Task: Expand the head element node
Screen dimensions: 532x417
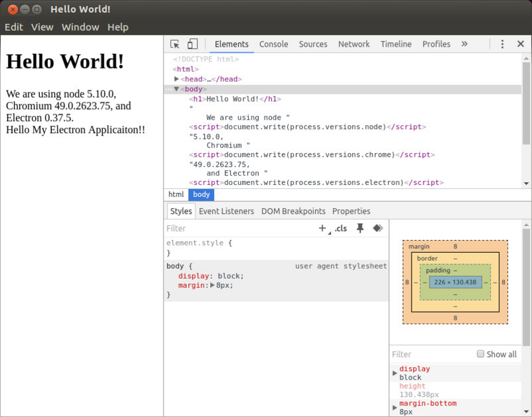Action: tap(177, 78)
